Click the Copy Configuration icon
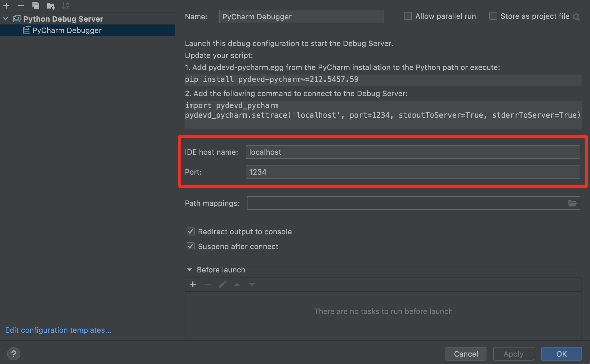The width and height of the screenshot is (590, 364). point(36,5)
